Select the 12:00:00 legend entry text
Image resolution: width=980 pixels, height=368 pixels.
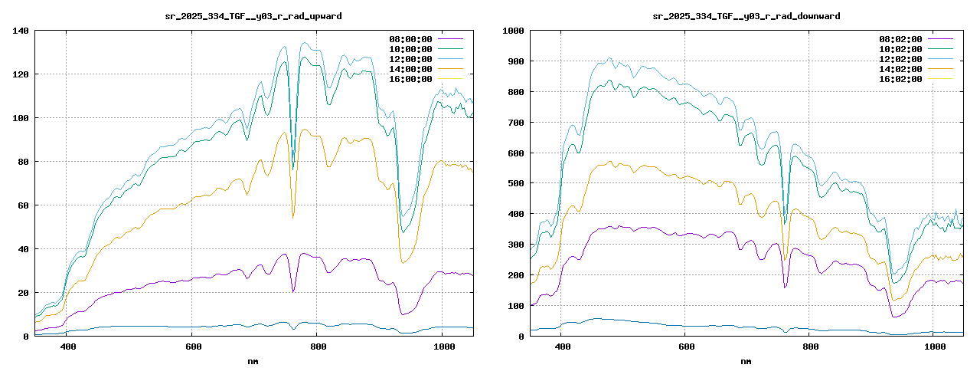pyautogui.click(x=410, y=59)
